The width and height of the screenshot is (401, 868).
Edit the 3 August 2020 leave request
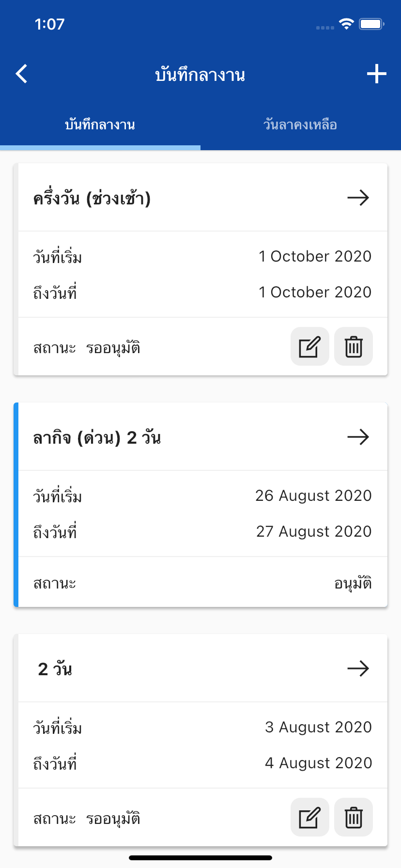tap(309, 817)
